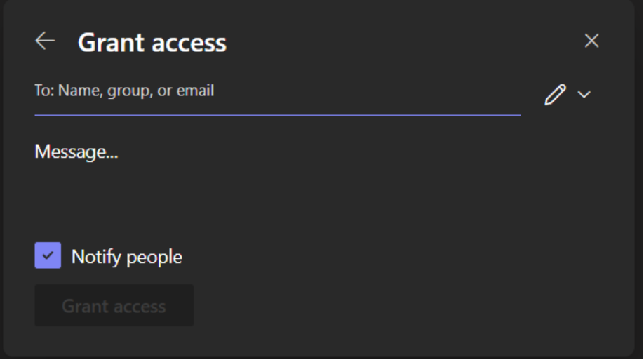This screenshot has width=644, height=360.
Task: Choose the pencil icon for edit rights
Action: (555, 95)
